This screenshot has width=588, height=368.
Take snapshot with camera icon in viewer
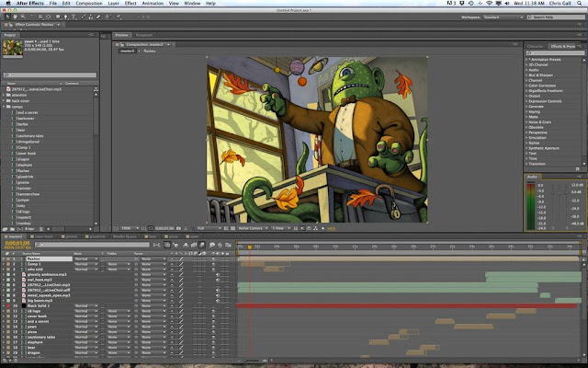point(178,228)
